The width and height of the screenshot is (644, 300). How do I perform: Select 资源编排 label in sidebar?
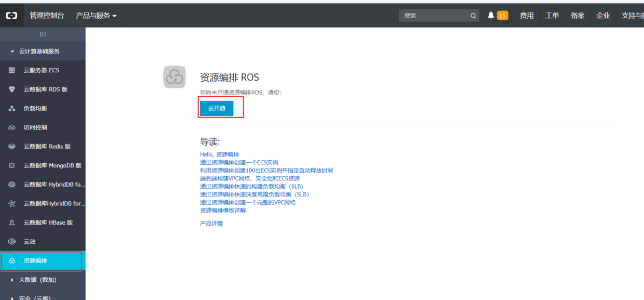35,260
